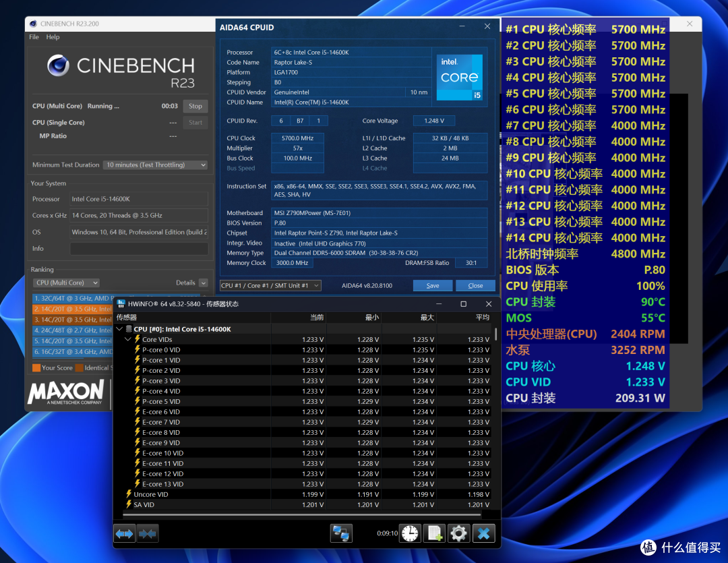
Task: Click HWiNFO blue X close-sensors icon
Action: point(483,533)
